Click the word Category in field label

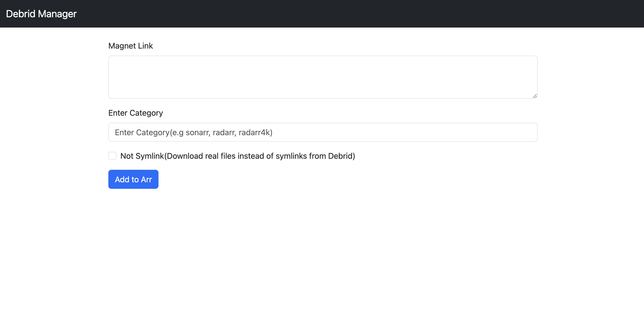146,113
